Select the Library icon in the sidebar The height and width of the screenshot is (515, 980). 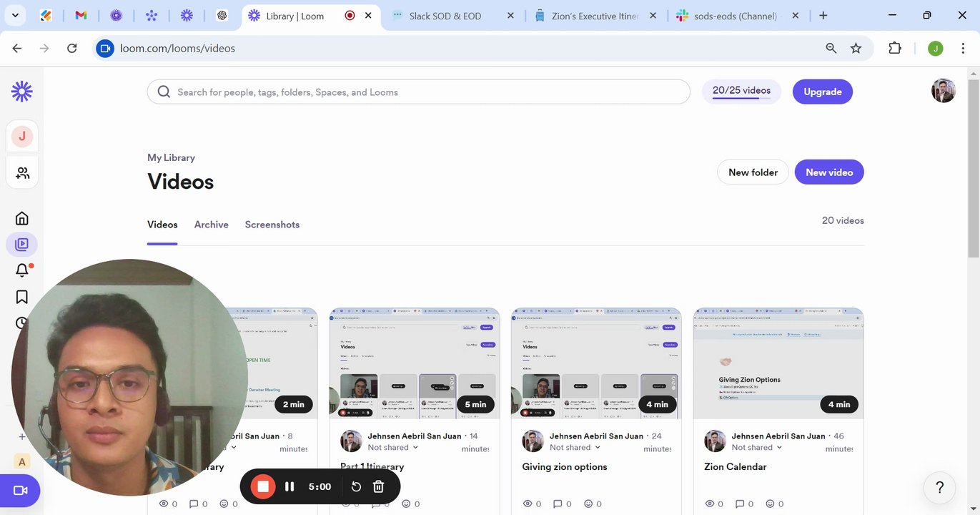21,245
